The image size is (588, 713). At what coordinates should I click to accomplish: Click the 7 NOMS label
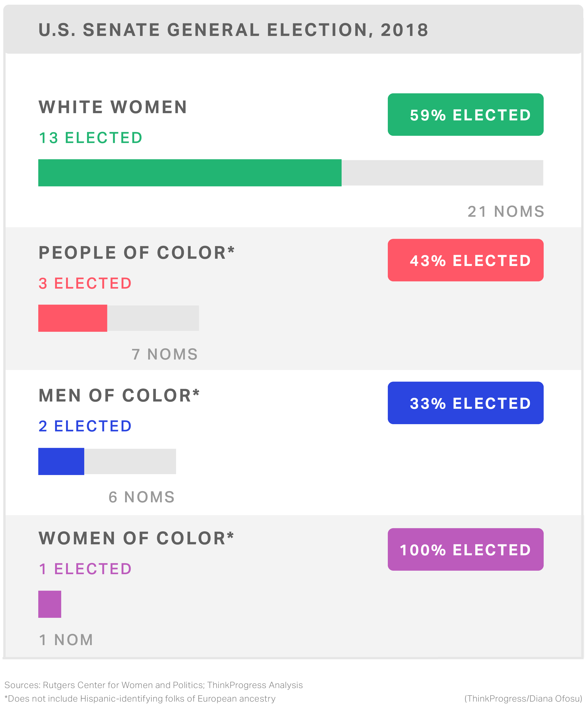pos(164,354)
